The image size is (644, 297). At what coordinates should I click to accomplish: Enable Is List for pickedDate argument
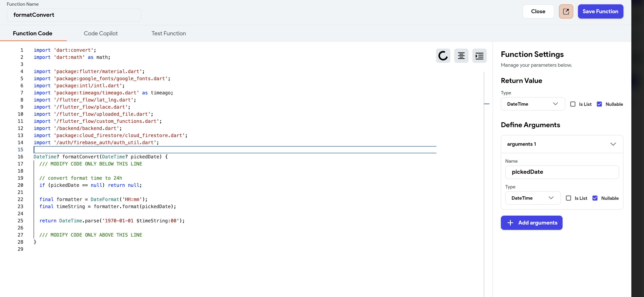568,198
